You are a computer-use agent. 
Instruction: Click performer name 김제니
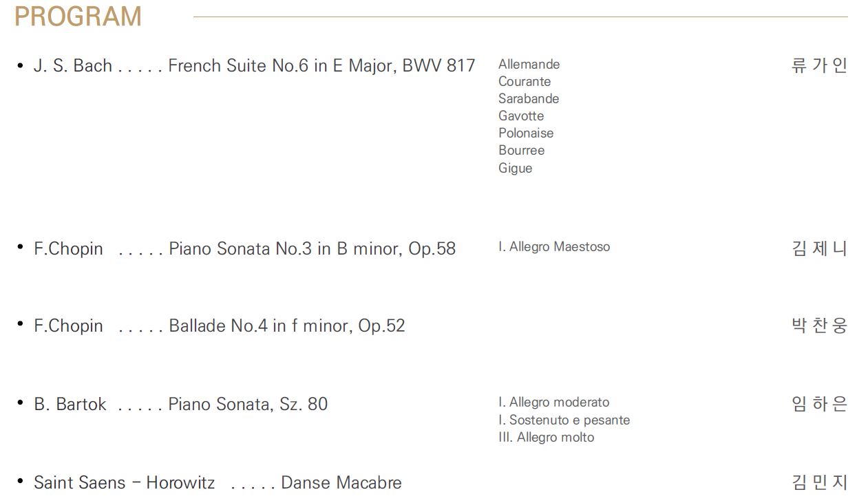820,248
